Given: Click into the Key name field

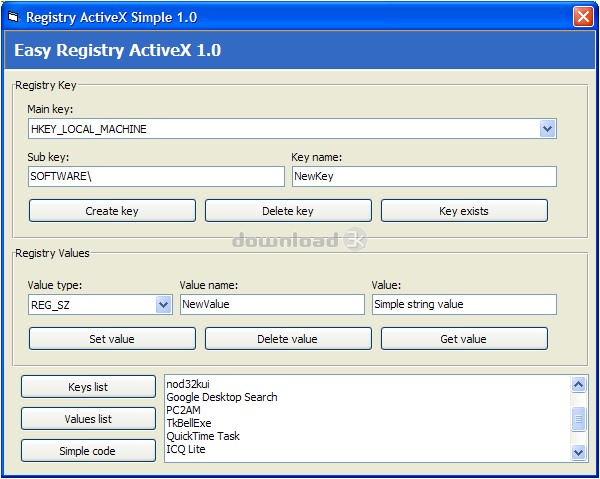Looking at the screenshot, I should 424,176.
